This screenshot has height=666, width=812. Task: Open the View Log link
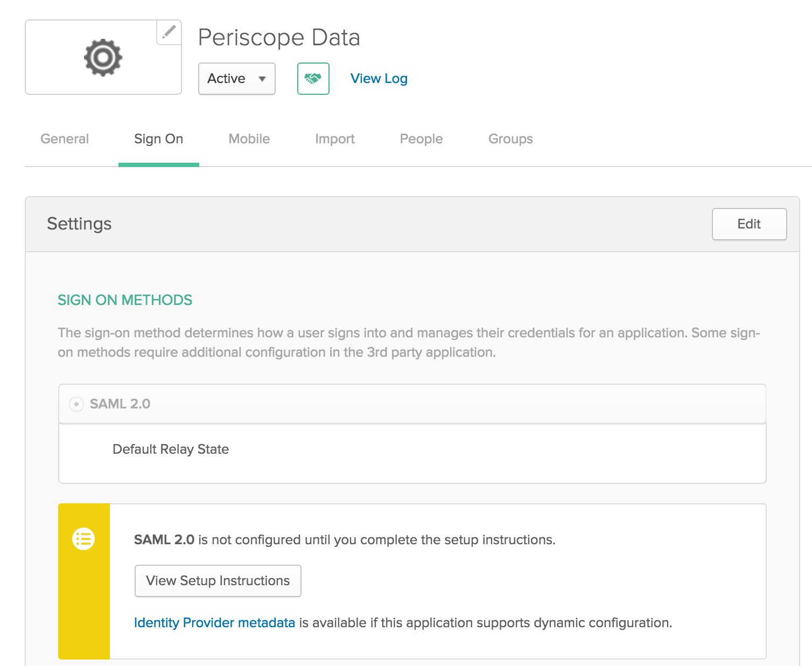379,79
